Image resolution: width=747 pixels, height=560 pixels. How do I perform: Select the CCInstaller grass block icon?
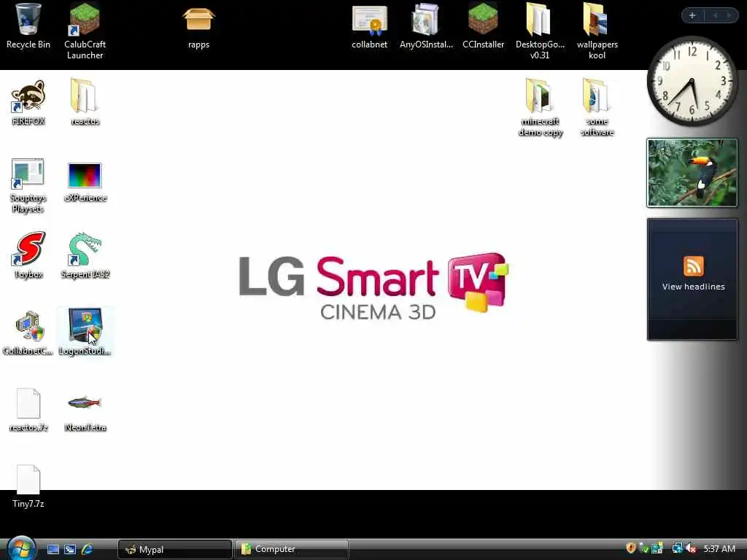click(483, 26)
